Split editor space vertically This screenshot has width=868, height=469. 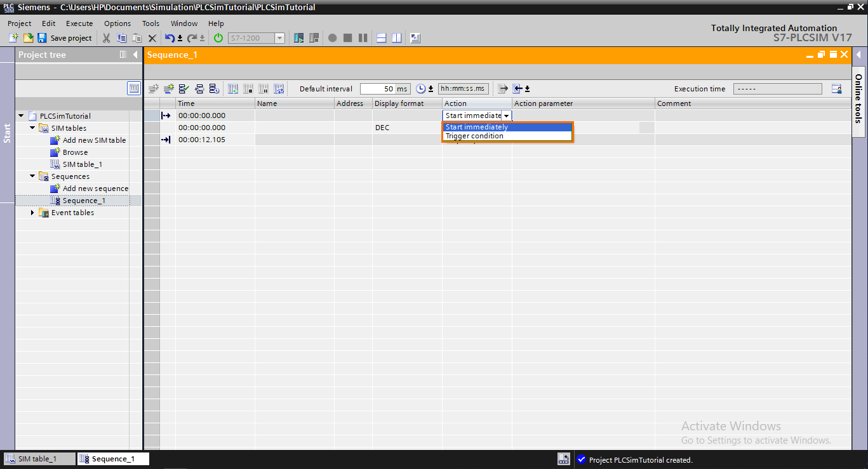(x=397, y=38)
